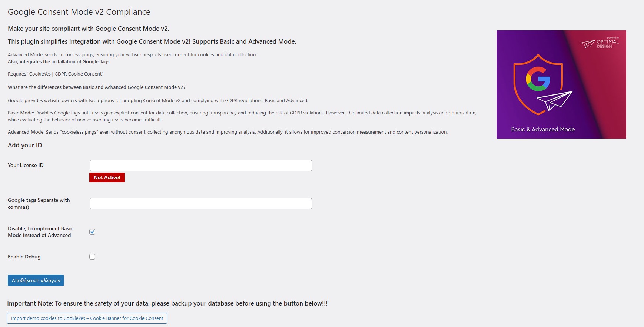Enable the Basic Mode instead of Advanced checkbox
This screenshot has width=644, height=327.
(92, 232)
